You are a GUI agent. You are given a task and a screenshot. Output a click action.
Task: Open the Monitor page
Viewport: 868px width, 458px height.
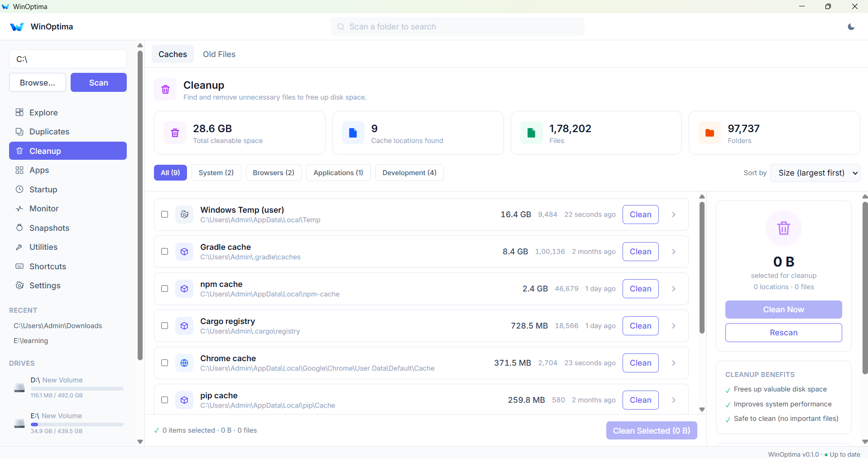68,209
